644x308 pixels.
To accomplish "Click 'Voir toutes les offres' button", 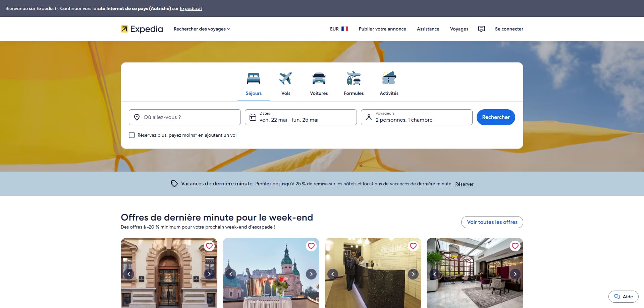I will click(492, 222).
